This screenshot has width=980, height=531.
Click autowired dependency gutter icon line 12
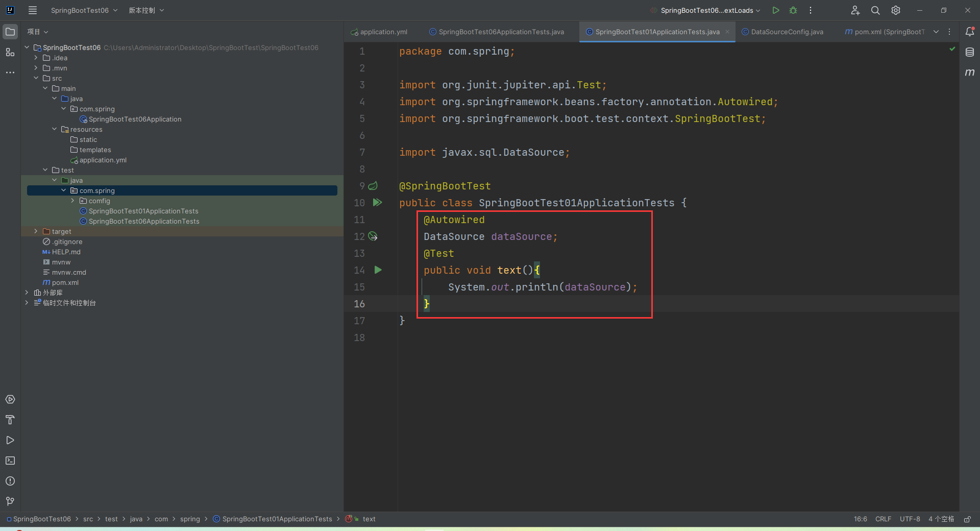pos(373,236)
